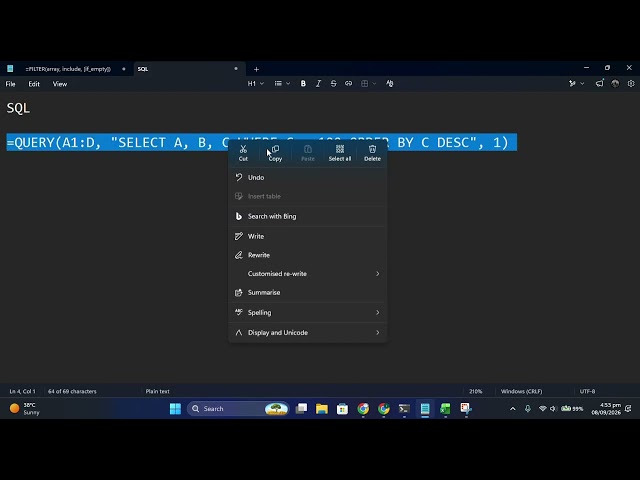Open Excel from the taskbar
This screenshot has width=640, height=480.
point(445,409)
